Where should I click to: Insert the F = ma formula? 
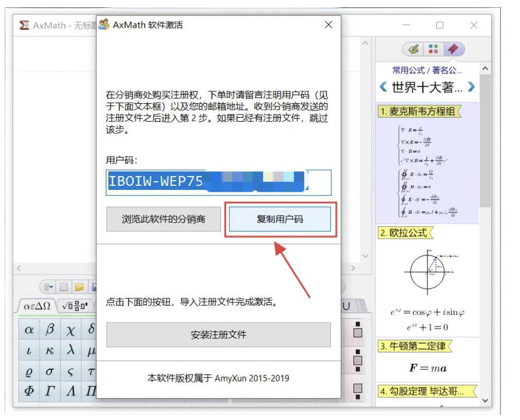click(x=428, y=368)
